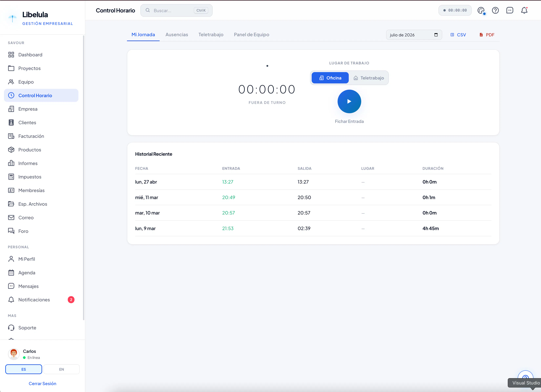Viewport: 541px width, 392px height.
Task: Open Dashboard from the sidebar
Action: (x=41, y=55)
